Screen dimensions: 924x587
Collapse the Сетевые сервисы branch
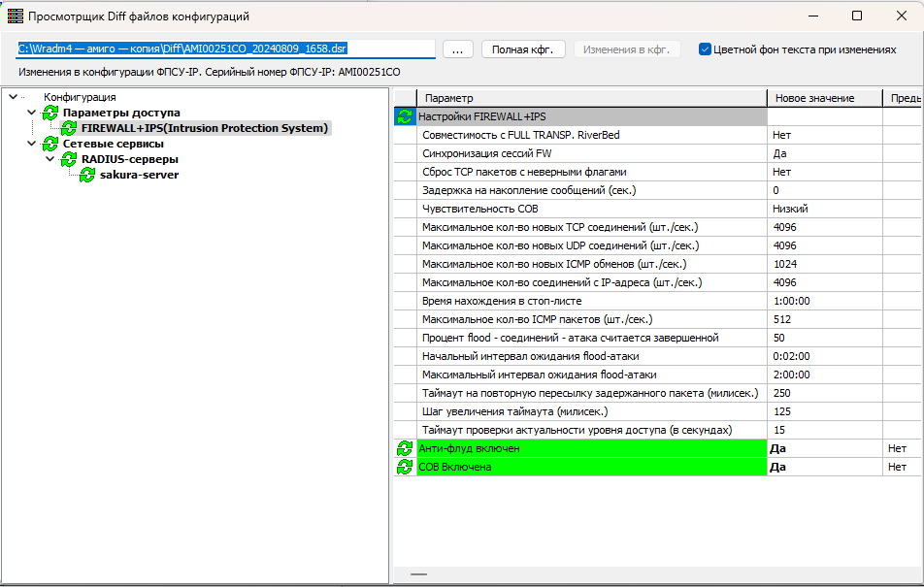pos(31,144)
